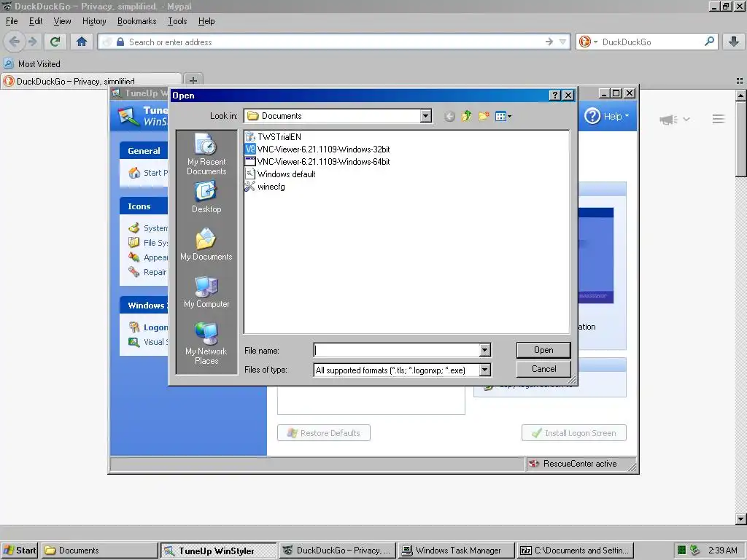747x560 pixels.
Task: Click the browser forward arrow
Action: [32, 42]
